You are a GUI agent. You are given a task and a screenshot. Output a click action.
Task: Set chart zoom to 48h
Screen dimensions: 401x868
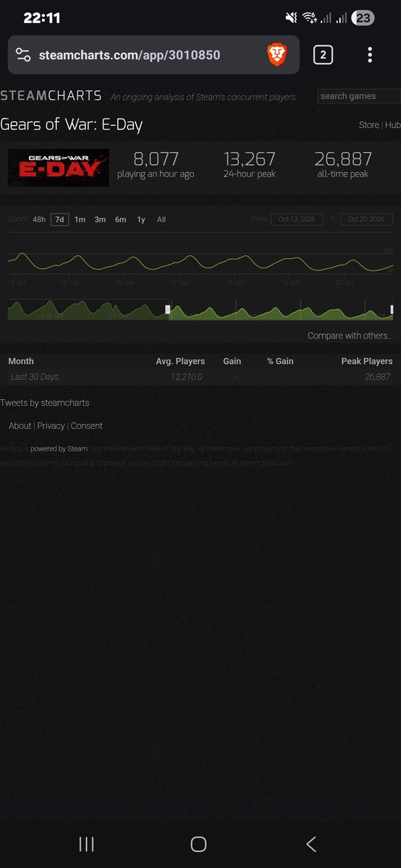click(x=39, y=219)
